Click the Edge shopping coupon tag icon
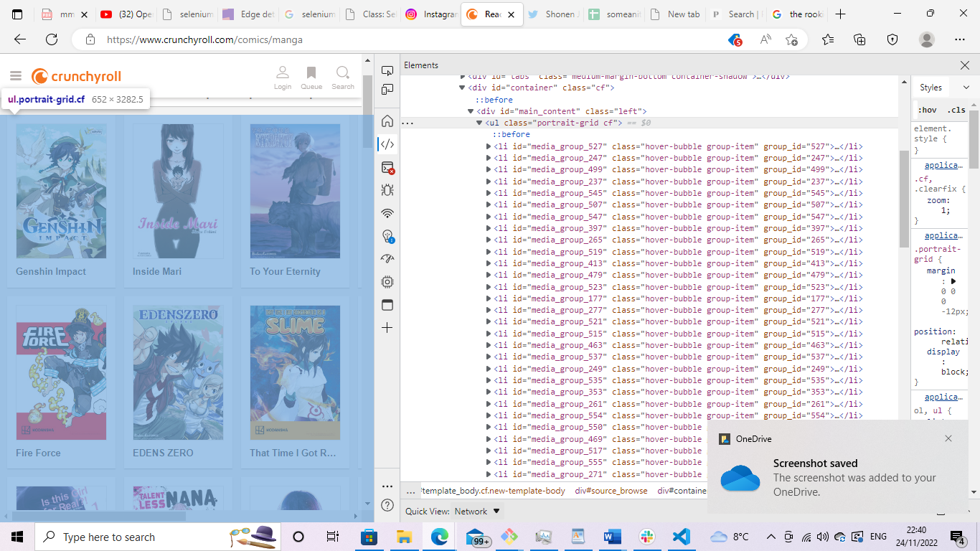Screen dimensions: 980x551 click(735, 39)
